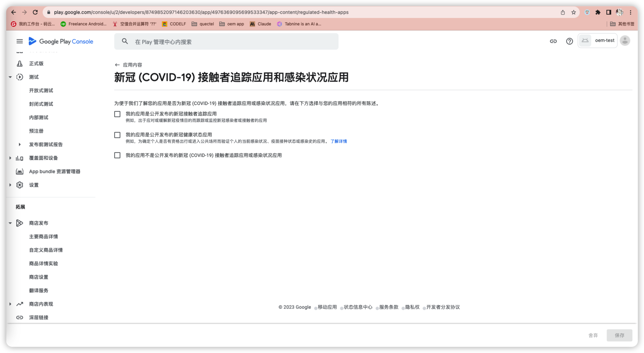
Task: Click the 保存 button
Action: (x=619, y=335)
